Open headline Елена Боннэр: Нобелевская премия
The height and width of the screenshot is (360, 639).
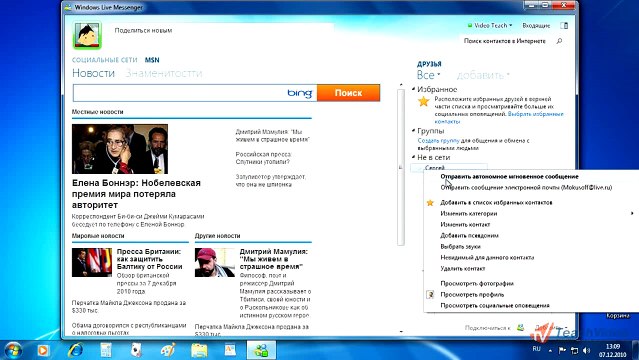136,194
